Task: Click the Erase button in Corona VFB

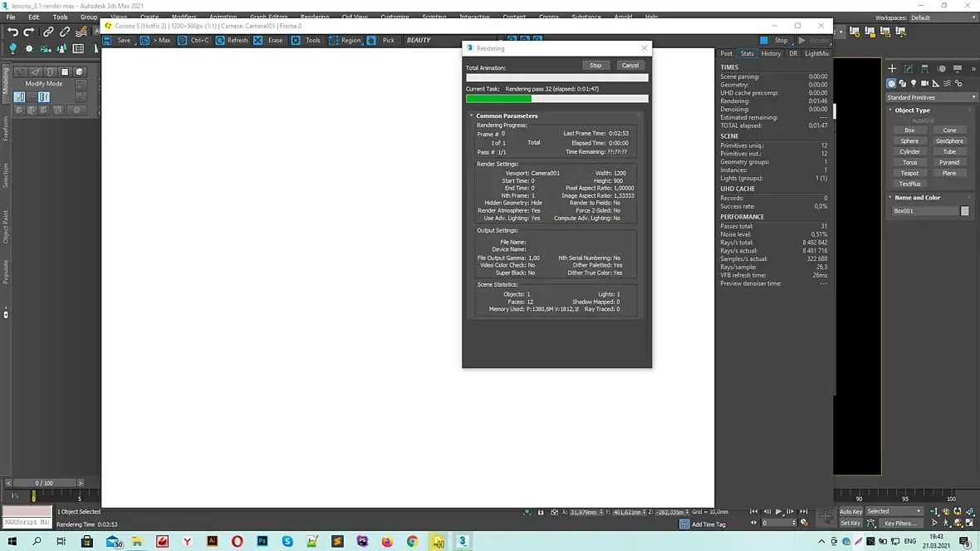Action: 268,40
